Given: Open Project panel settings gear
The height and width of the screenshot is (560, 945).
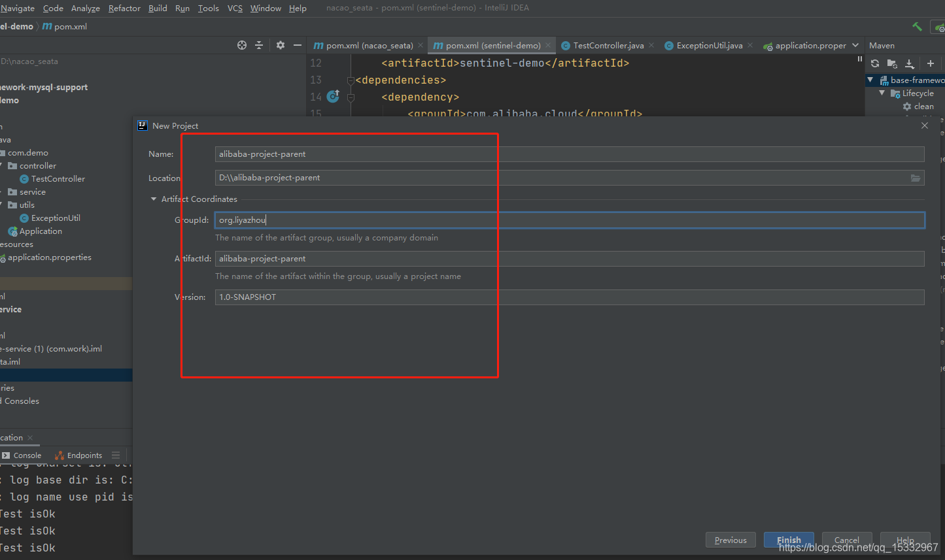Looking at the screenshot, I should [x=281, y=45].
